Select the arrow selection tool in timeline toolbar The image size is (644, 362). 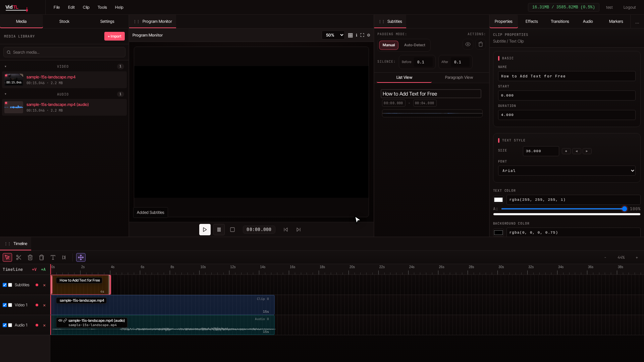pos(7,257)
